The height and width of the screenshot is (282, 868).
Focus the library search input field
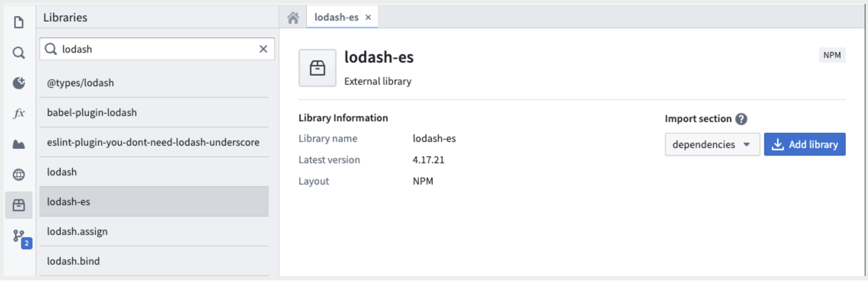coord(157,49)
